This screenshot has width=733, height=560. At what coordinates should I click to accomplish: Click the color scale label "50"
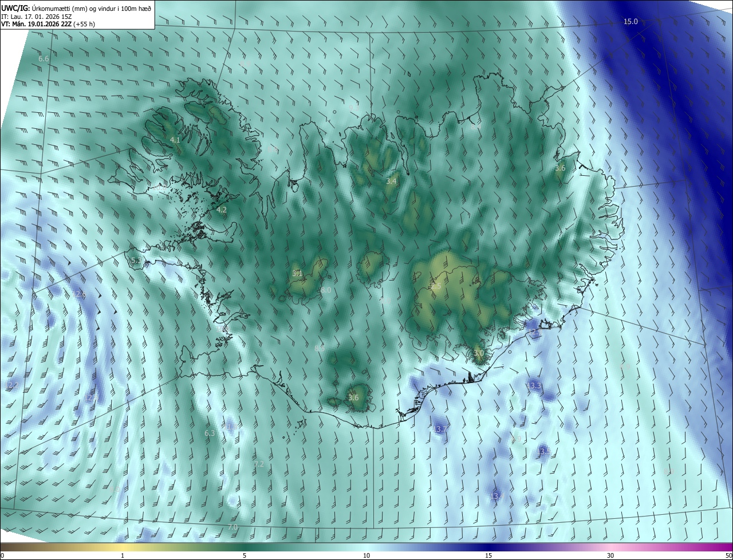click(x=728, y=555)
